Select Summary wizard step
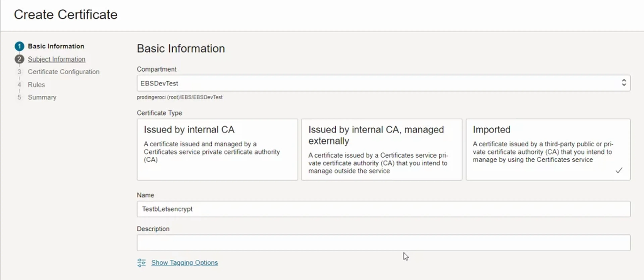Viewport: 644px width, 280px height. tap(42, 97)
